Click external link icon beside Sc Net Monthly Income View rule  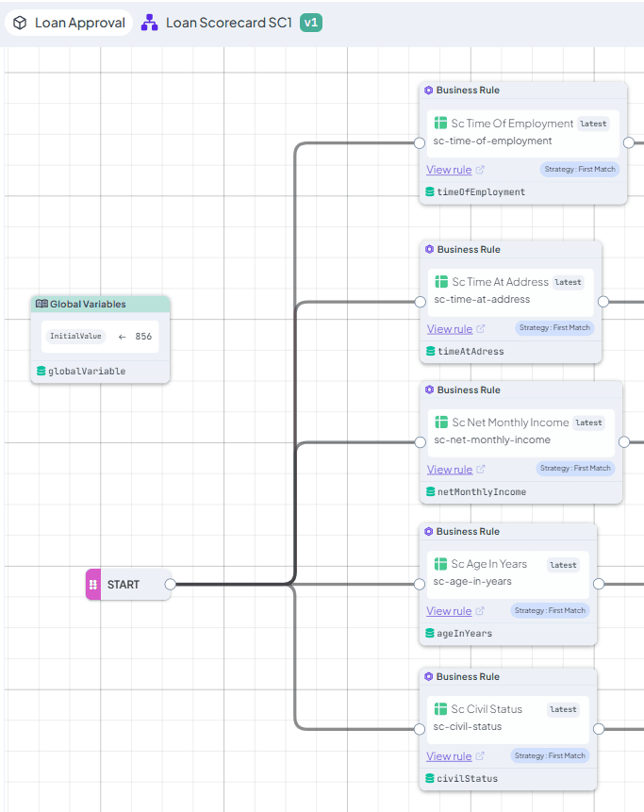point(481,469)
